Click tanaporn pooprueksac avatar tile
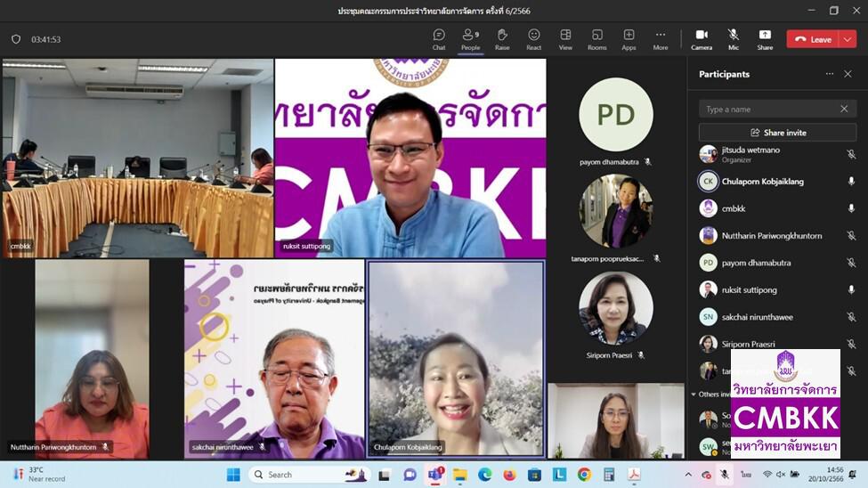This screenshot has width=868, height=488. pos(615,212)
